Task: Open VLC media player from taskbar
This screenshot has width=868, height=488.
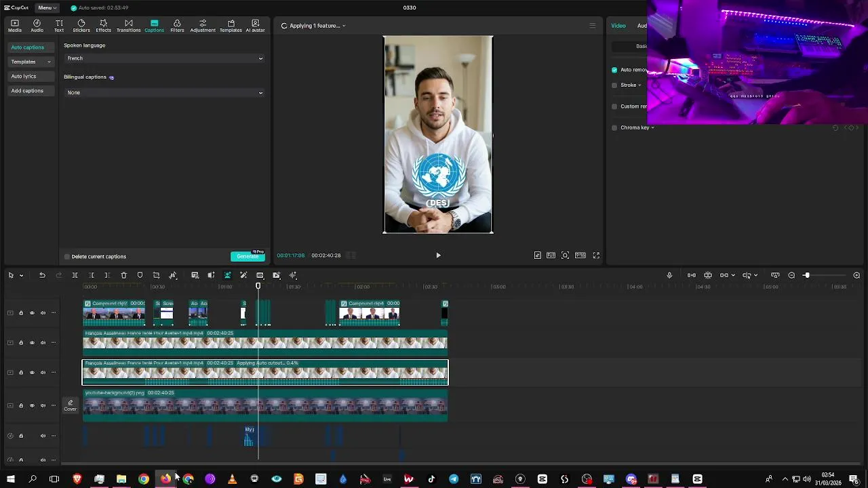Action: pyautogui.click(x=232, y=479)
